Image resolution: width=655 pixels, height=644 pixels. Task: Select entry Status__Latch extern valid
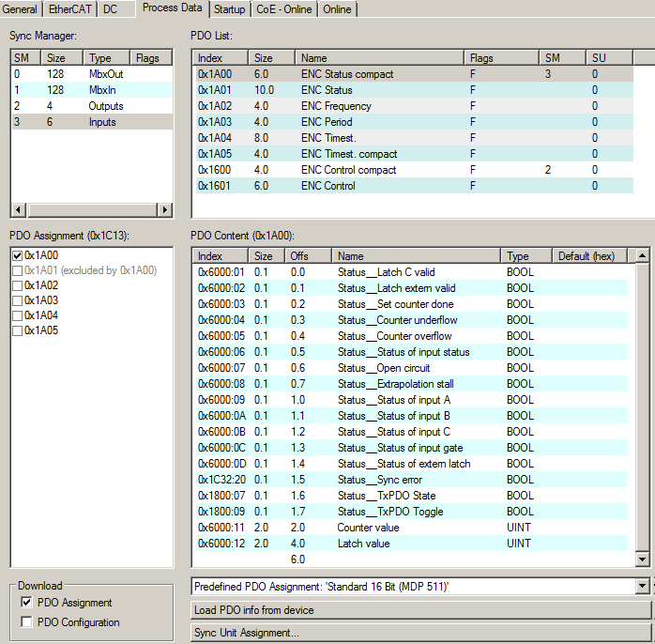(x=412, y=288)
